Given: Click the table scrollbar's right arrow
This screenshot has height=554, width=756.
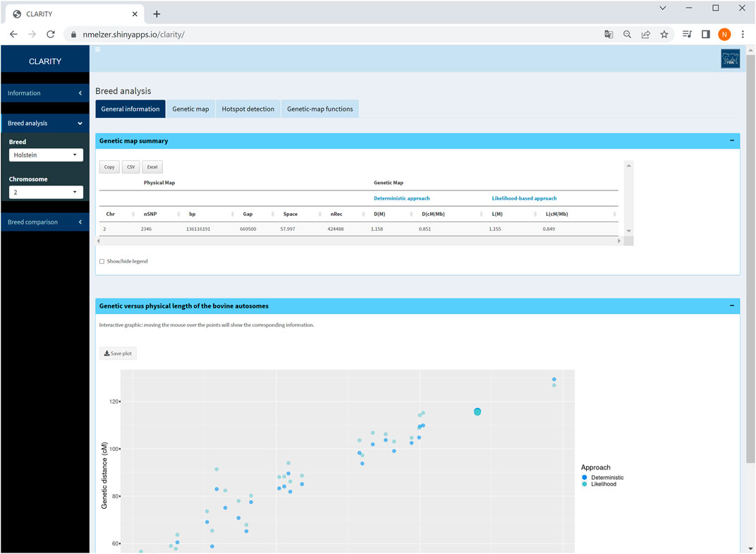Looking at the screenshot, I should (x=619, y=241).
